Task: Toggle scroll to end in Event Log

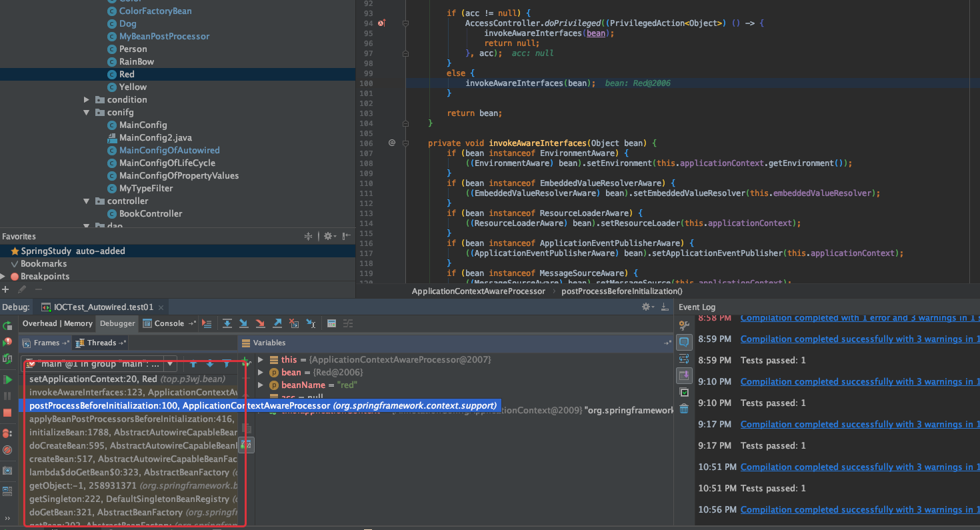Action: point(684,375)
